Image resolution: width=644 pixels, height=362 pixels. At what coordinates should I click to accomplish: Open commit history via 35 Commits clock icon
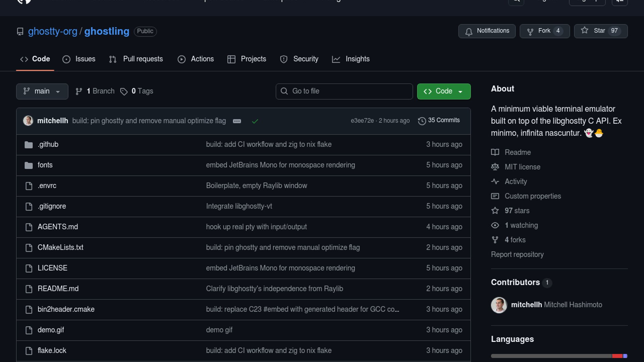tap(422, 121)
